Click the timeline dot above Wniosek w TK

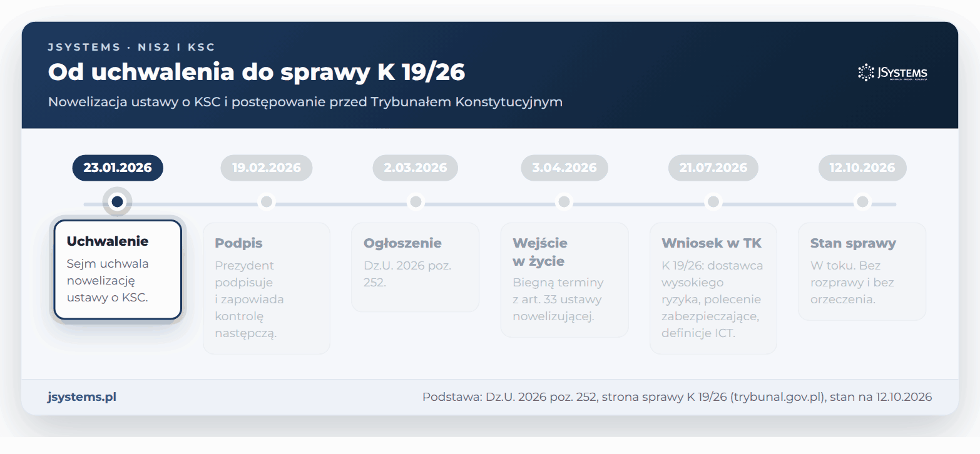[x=713, y=201]
